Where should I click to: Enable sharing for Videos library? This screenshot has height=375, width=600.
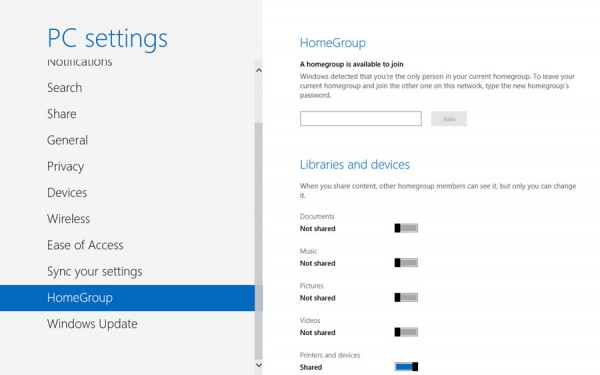coord(406,332)
